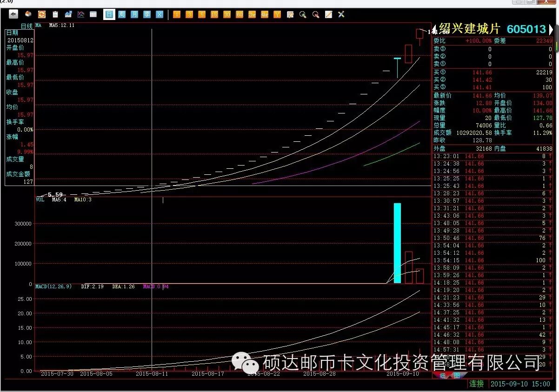Click the MA5:12.11 indicator label
559x392 pixels.
[62, 26]
